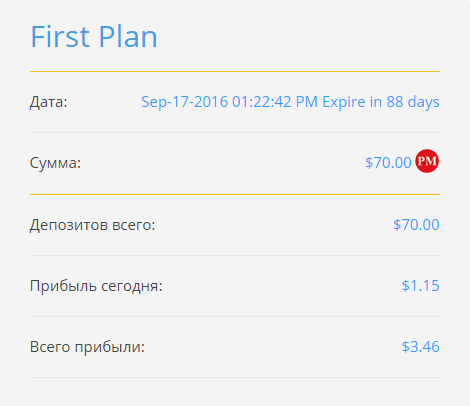The width and height of the screenshot is (470, 406).
Task: Click the $3.46 total profit value
Action: click(x=421, y=347)
